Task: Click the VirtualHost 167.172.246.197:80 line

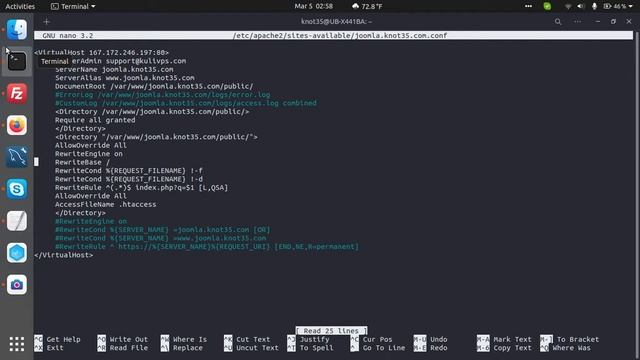Action: [x=102, y=52]
